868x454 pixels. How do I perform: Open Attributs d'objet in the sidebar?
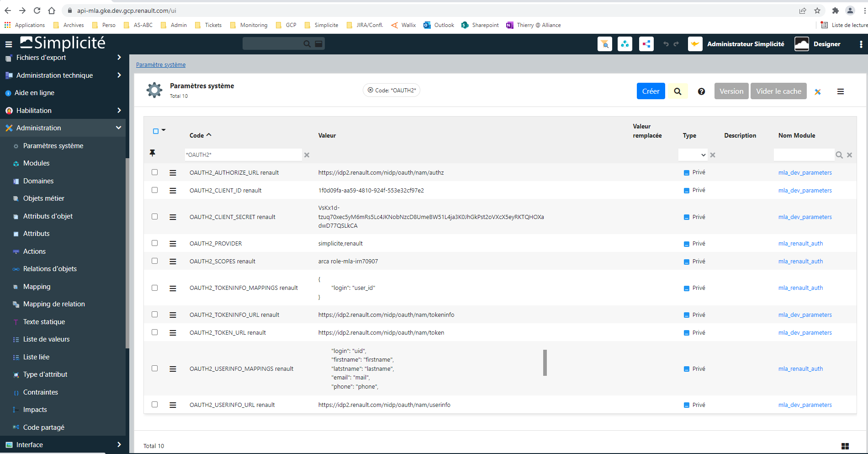point(48,216)
